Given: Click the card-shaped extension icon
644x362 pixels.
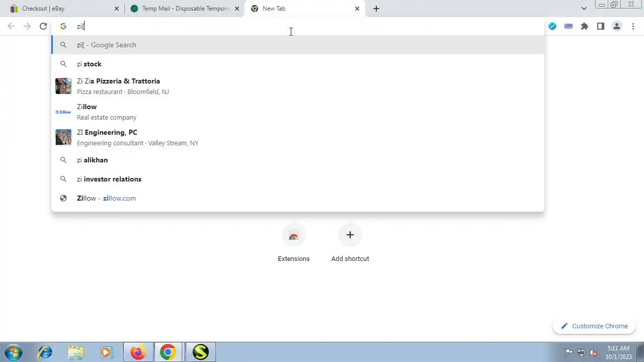Looking at the screenshot, I should [569, 26].
